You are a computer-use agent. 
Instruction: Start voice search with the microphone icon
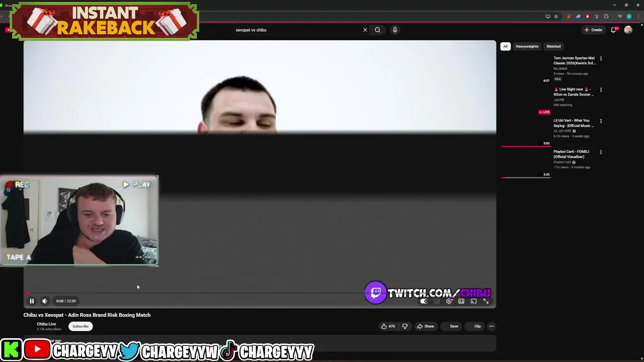point(395,30)
